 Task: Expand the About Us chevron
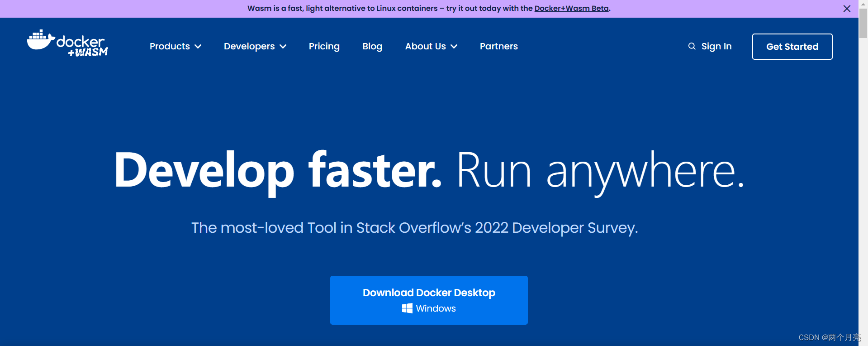click(x=454, y=47)
